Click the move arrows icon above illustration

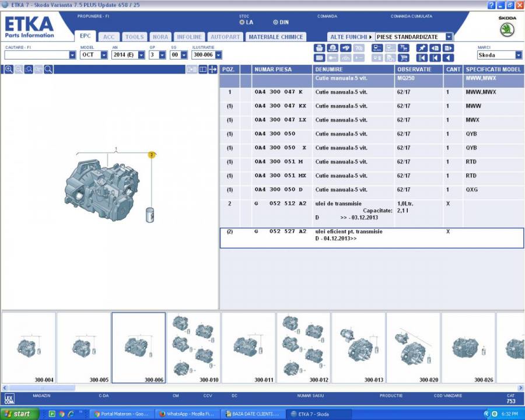(213, 69)
